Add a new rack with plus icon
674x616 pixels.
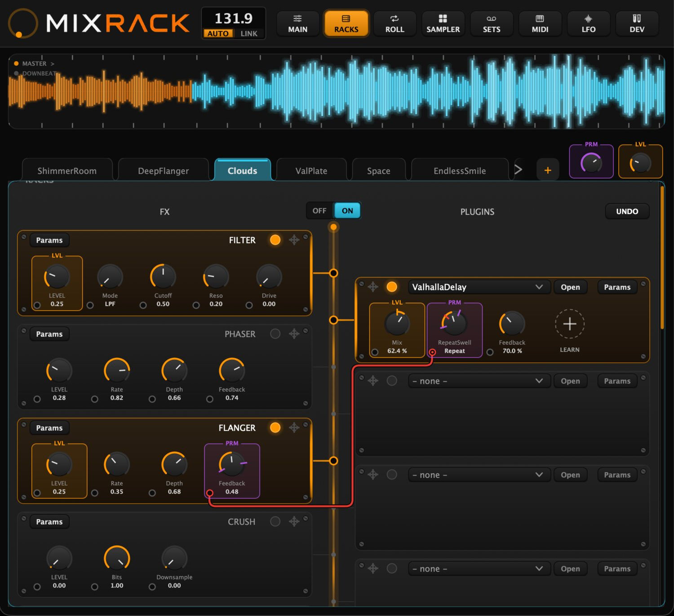tap(548, 170)
